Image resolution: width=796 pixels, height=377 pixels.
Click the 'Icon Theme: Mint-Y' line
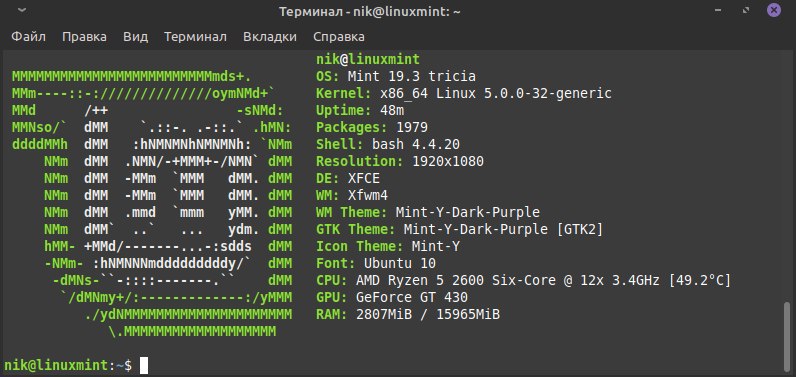[x=388, y=247]
